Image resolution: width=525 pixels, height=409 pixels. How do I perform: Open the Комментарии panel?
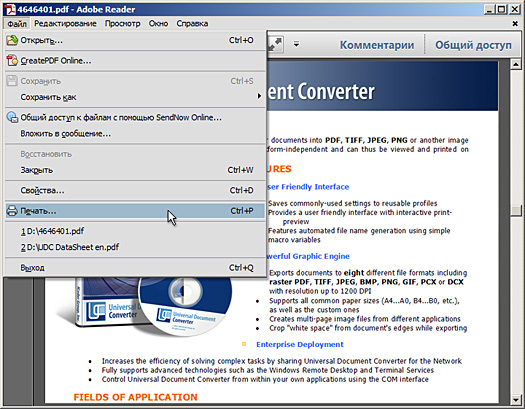pos(377,45)
